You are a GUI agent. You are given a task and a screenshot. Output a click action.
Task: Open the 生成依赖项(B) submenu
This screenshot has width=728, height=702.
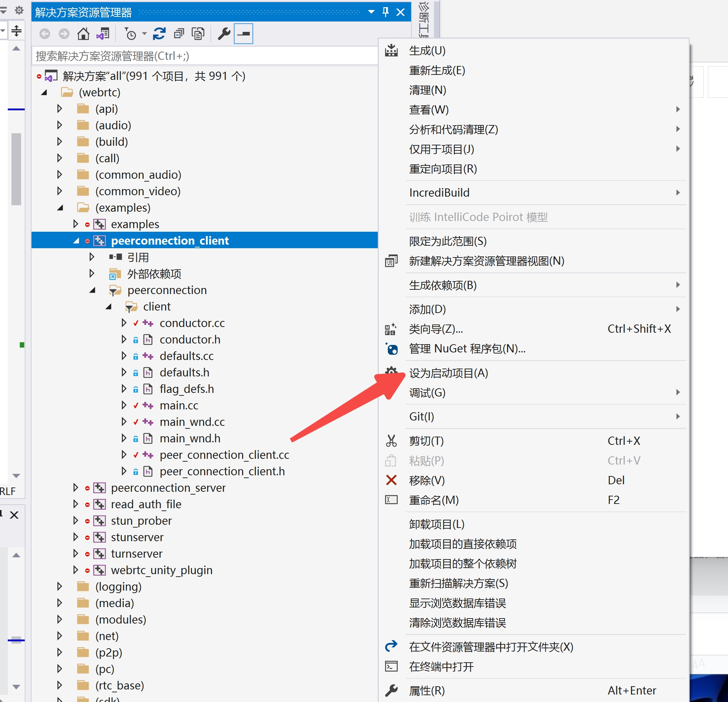click(534, 285)
